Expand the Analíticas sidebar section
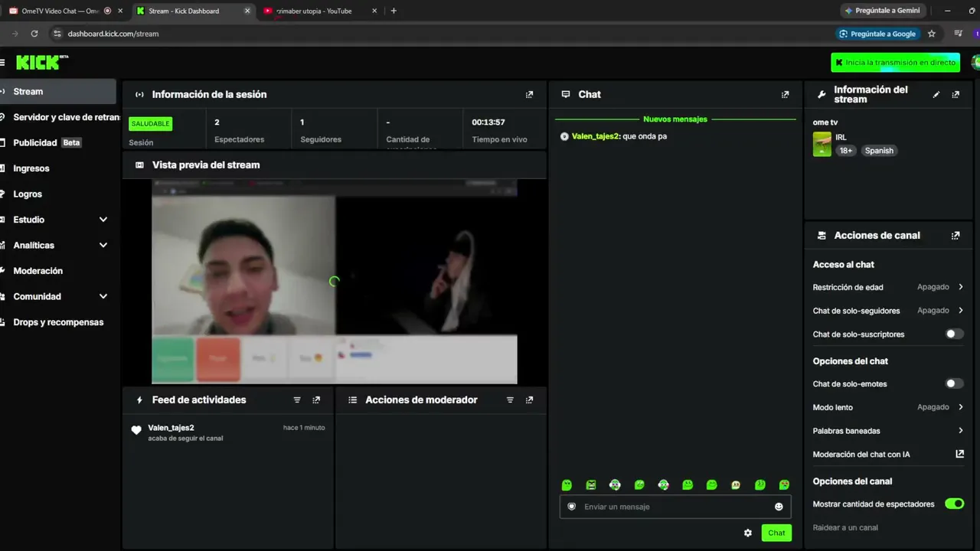This screenshot has width=980, height=551. tap(58, 246)
